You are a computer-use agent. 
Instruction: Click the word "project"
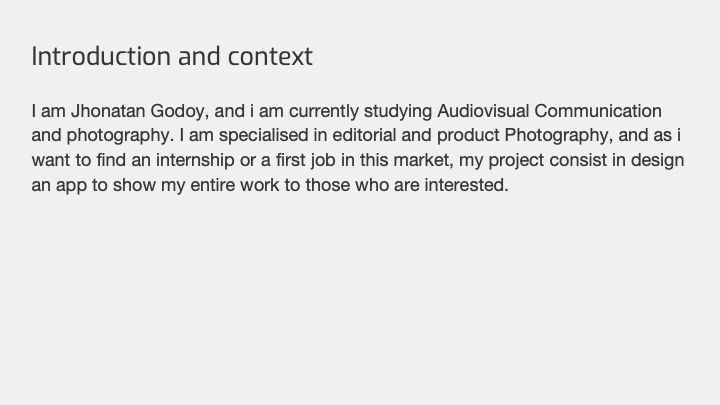(517, 161)
